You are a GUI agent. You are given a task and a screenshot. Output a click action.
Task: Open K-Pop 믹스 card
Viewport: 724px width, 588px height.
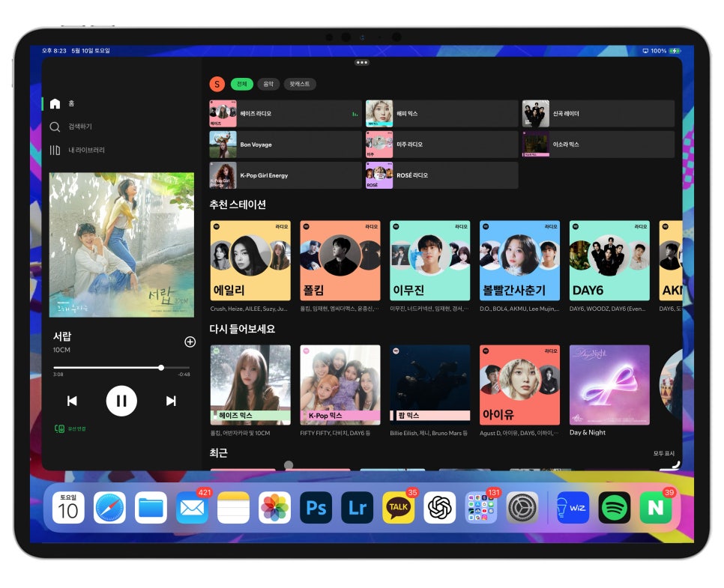point(340,385)
